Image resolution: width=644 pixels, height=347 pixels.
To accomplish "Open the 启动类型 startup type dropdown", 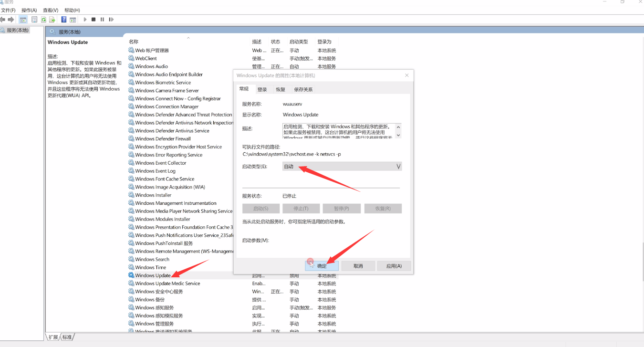I will 342,167.
